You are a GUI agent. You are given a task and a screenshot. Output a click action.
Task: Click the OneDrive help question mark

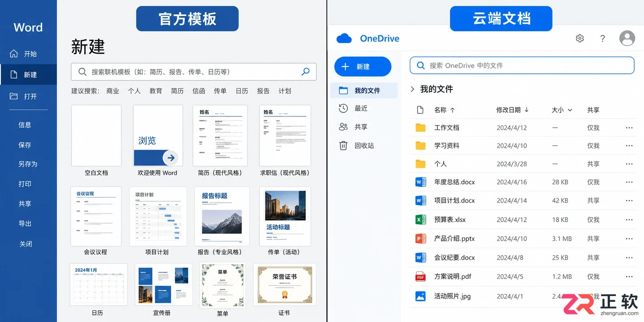(x=602, y=38)
